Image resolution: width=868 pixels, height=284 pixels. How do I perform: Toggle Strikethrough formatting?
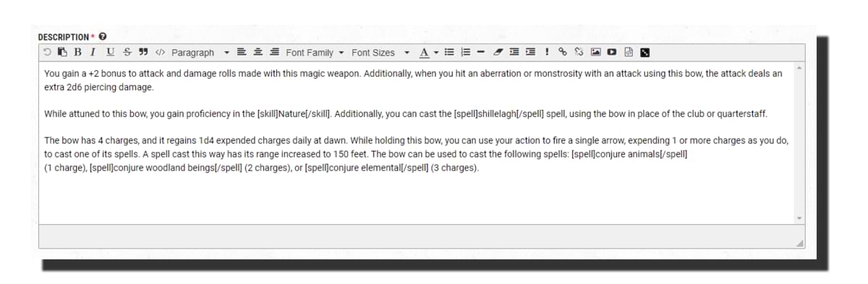[x=127, y=52]
